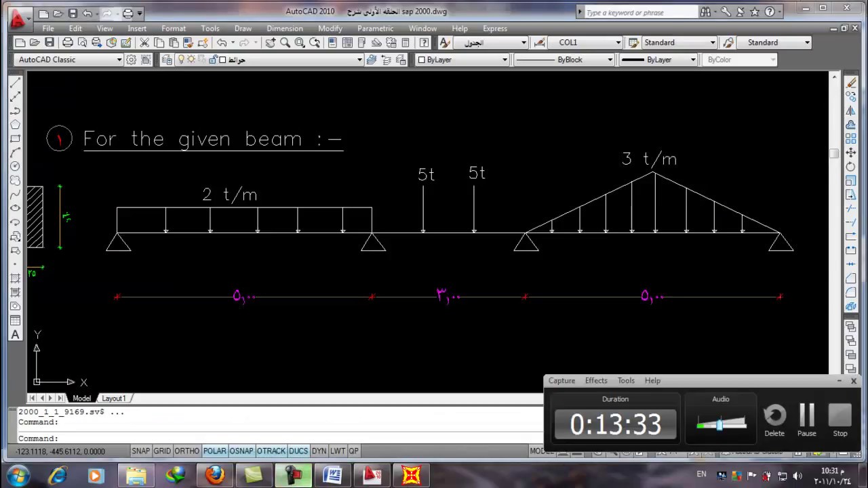
Task: Select the Revision Cloud tool
Action: click(x=15, y=180)
